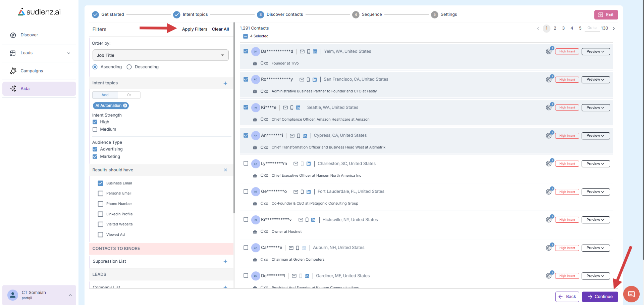
Task: Click email icon for Da***d contact
Action: pyautogui.click(x=302, y=51)
